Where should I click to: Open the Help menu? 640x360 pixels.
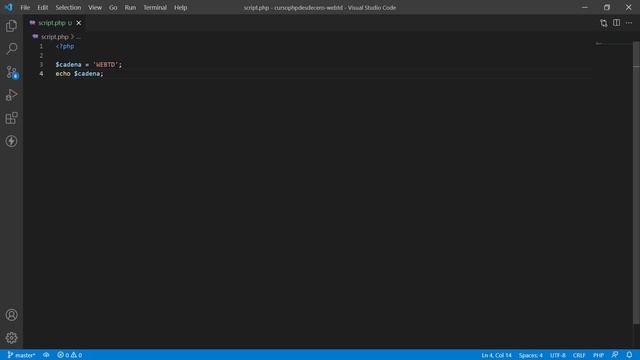point(180,7)
